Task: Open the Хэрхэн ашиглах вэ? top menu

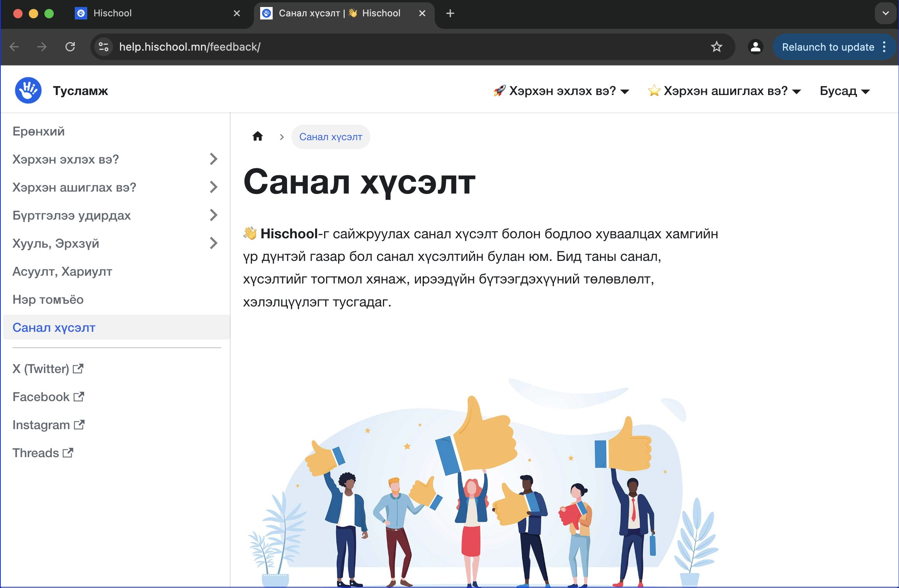Action: point(724,91)
